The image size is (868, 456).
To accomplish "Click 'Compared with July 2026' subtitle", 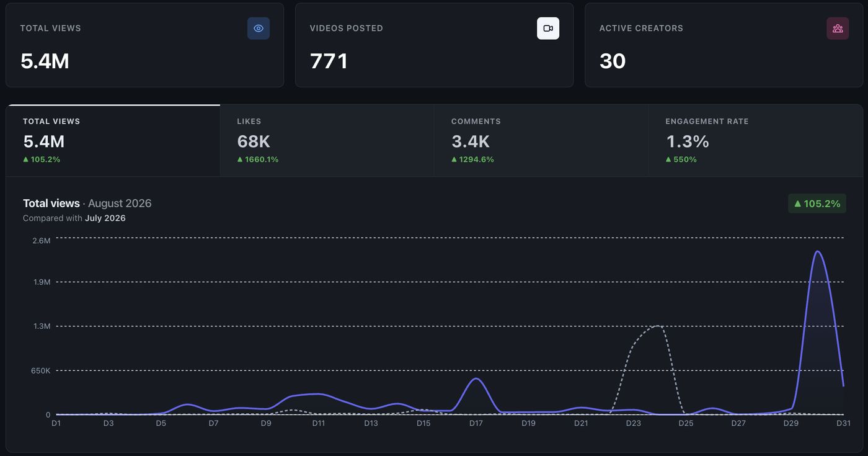I will coord(74,218).
